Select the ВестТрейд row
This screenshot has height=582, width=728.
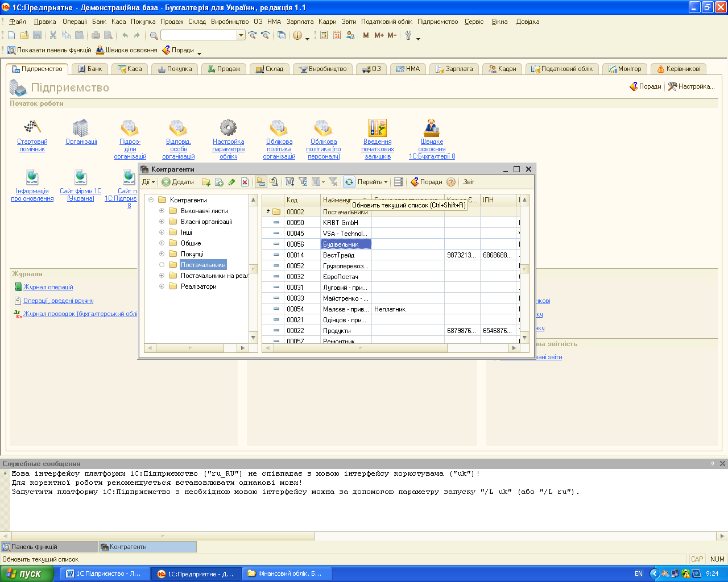coord(390,255)
